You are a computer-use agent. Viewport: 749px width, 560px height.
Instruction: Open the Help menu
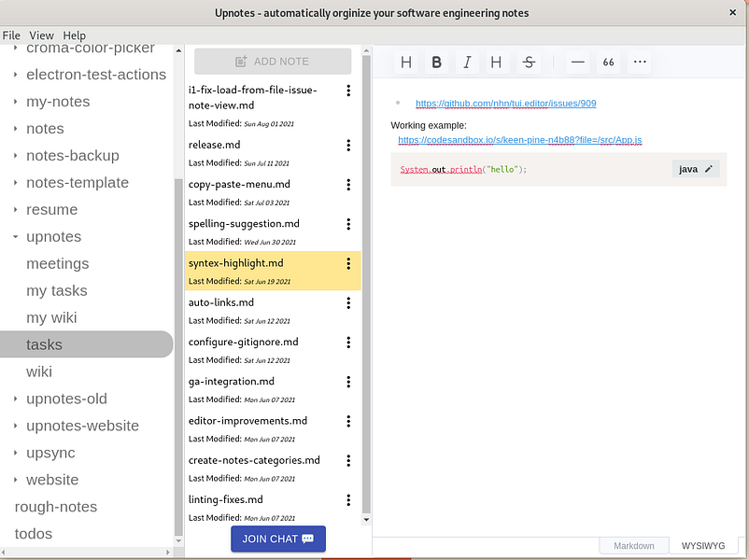coord(74,35)
